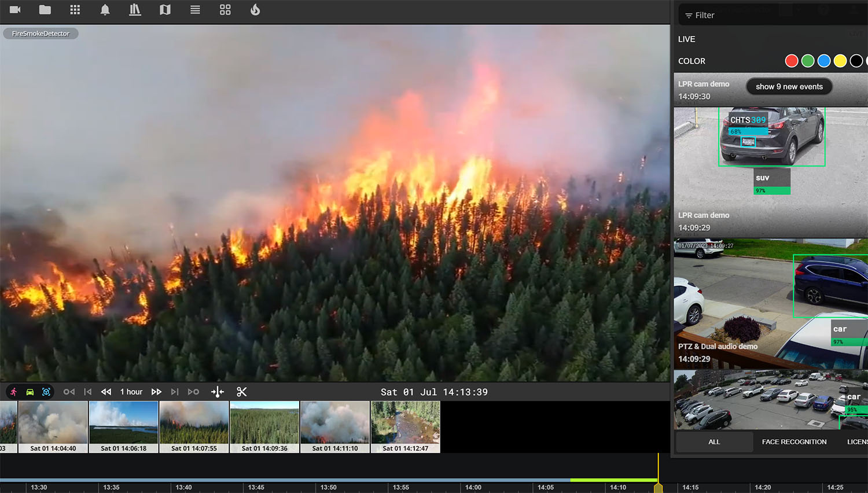
Task: Open the folder archive icon
Action: 45,10
